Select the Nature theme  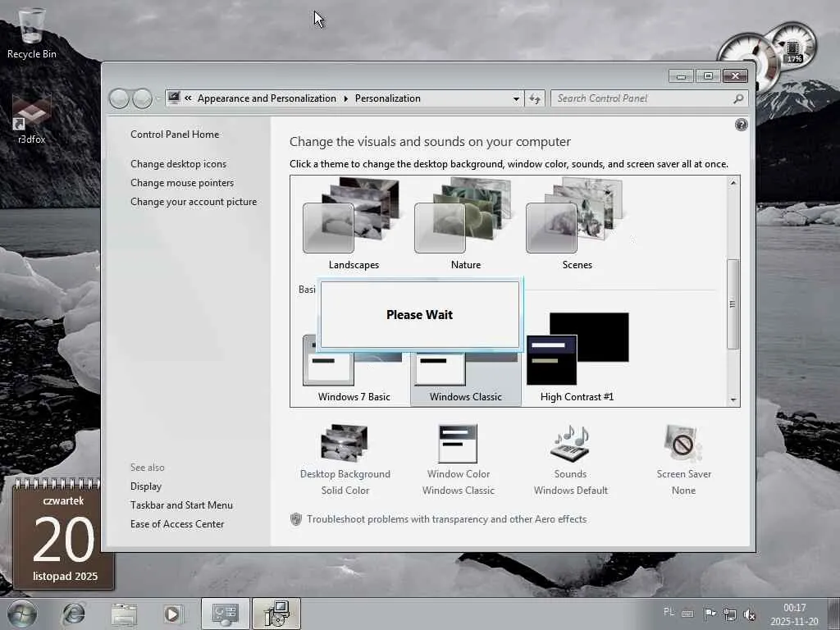pos(466,224)
